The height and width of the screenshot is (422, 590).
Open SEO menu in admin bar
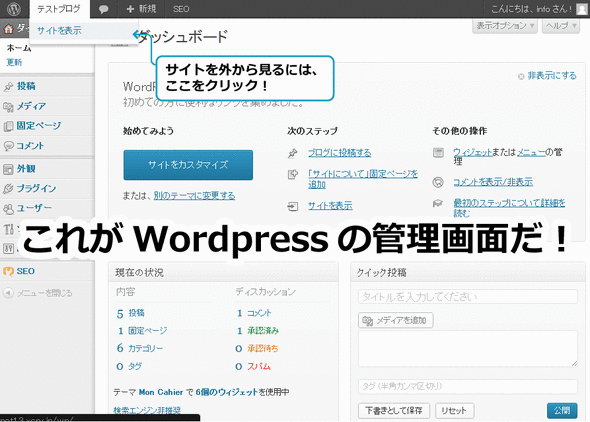181,9
